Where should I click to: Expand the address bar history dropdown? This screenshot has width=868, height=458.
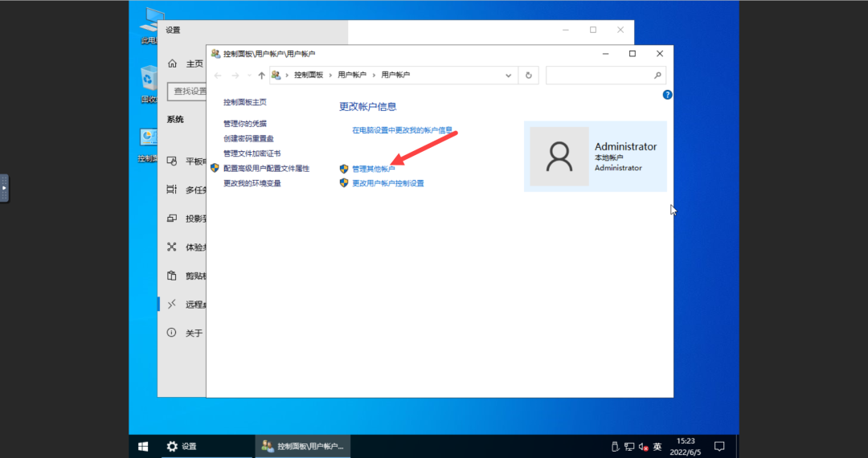click(508, 76)
